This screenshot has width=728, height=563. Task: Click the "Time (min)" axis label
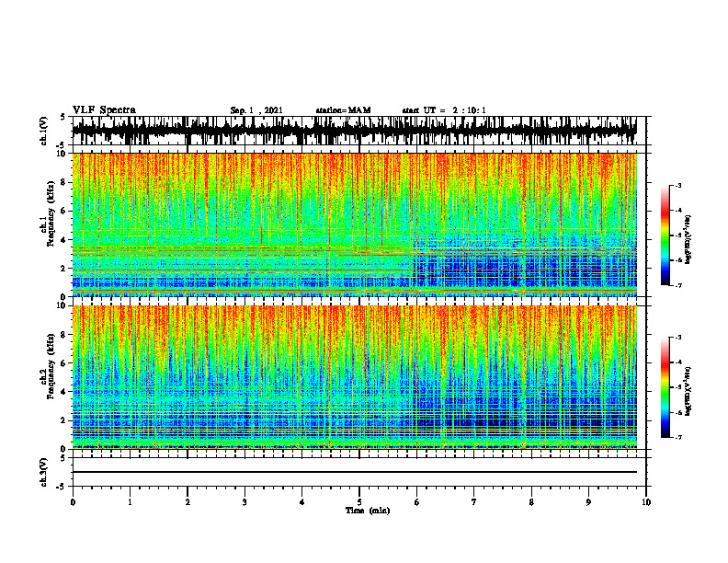click(368, 511)
